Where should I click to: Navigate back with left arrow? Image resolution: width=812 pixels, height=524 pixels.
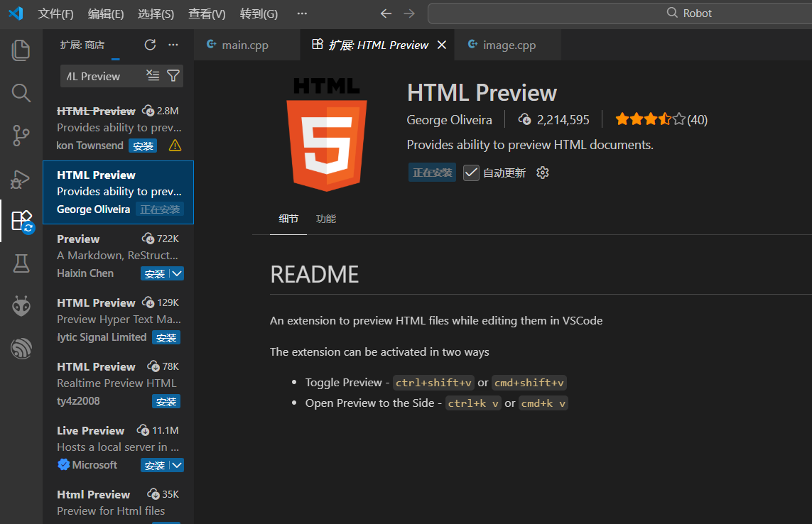(386, 13)
